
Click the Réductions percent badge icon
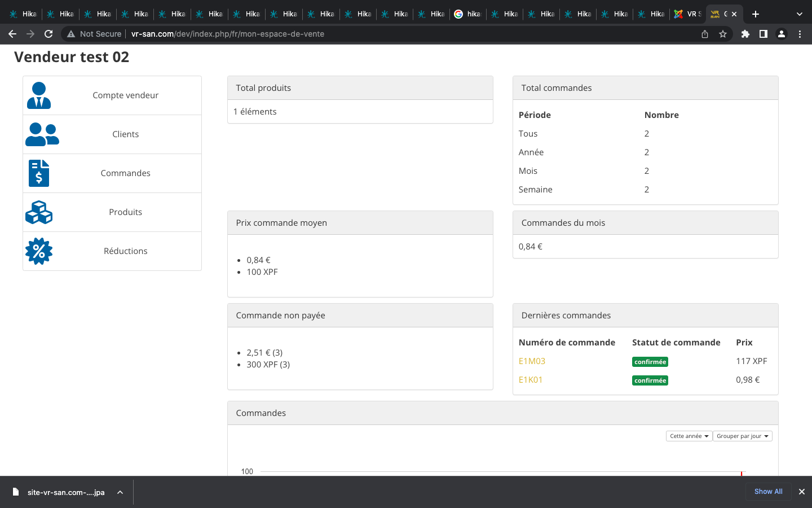tap(39, 251)
